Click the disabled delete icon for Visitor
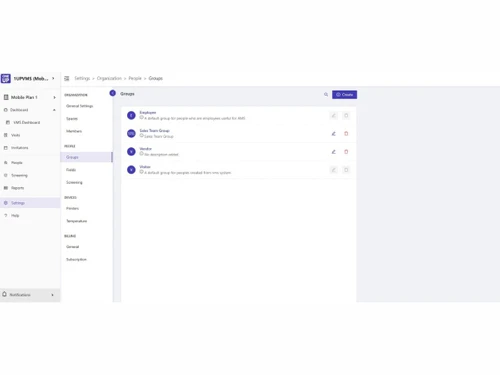The height and width of the screenshot is (375, 500). tap(346, 170)
